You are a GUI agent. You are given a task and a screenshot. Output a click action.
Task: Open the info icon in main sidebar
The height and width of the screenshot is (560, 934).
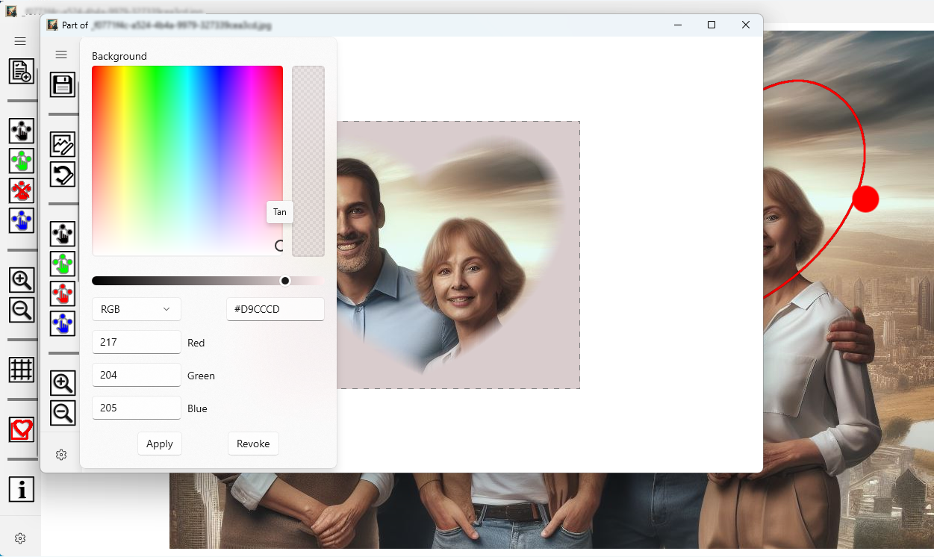tap(22, 490)
